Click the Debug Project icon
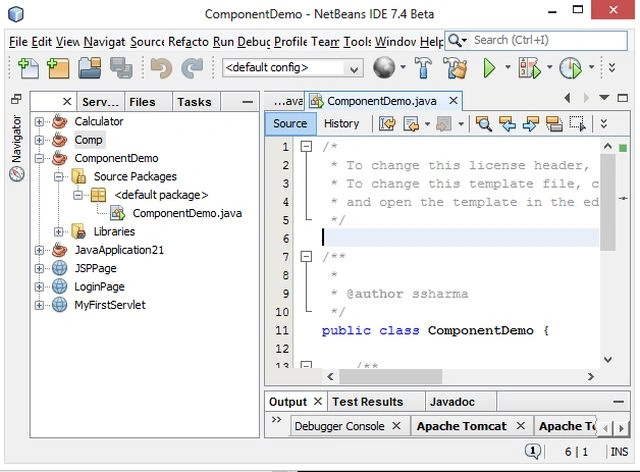 click(x=530, y=68)
